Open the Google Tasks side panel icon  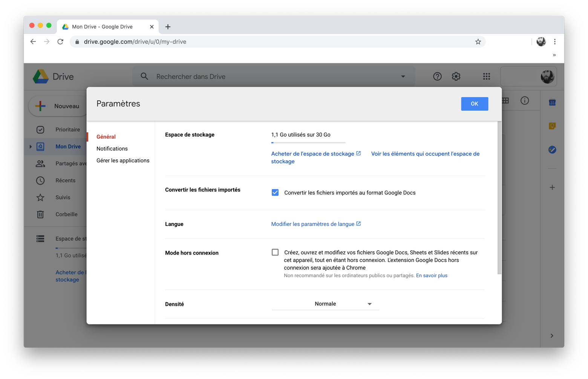pos(552,150)
